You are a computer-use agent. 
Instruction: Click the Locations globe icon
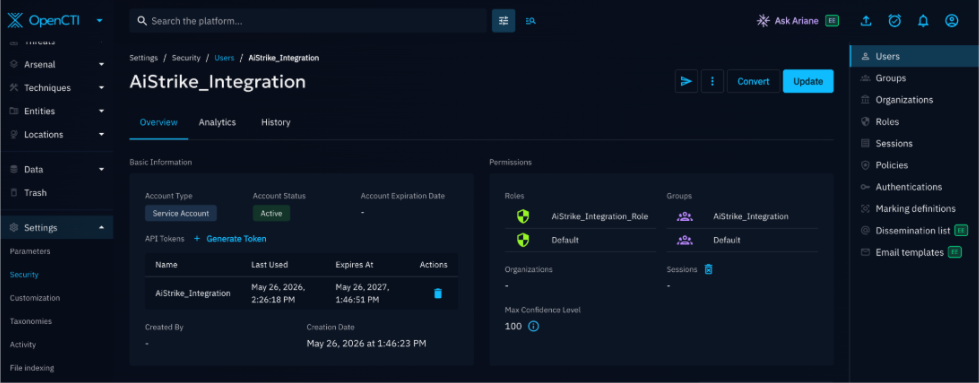point(14,134)
